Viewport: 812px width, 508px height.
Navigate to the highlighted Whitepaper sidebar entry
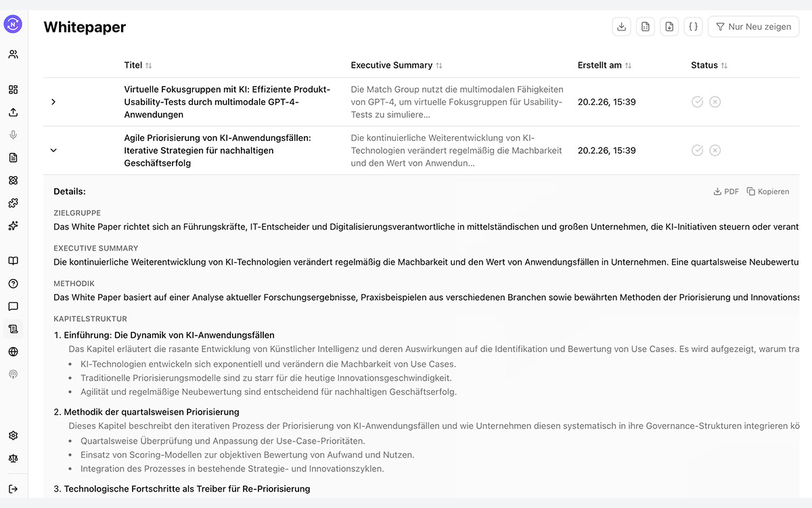point(13,329)
